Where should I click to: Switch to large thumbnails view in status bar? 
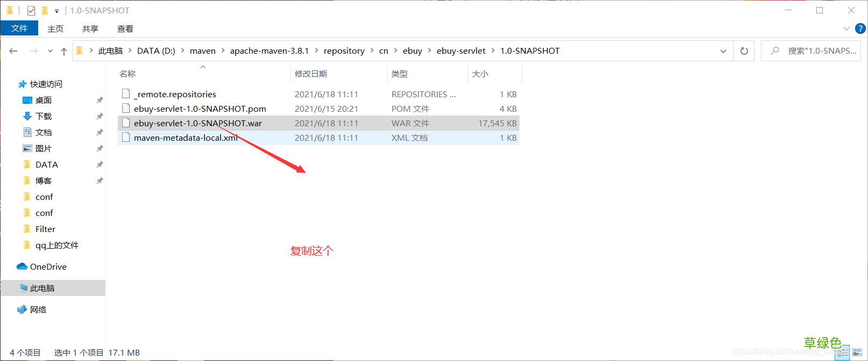pyautogui.click(x=857, y=353)
